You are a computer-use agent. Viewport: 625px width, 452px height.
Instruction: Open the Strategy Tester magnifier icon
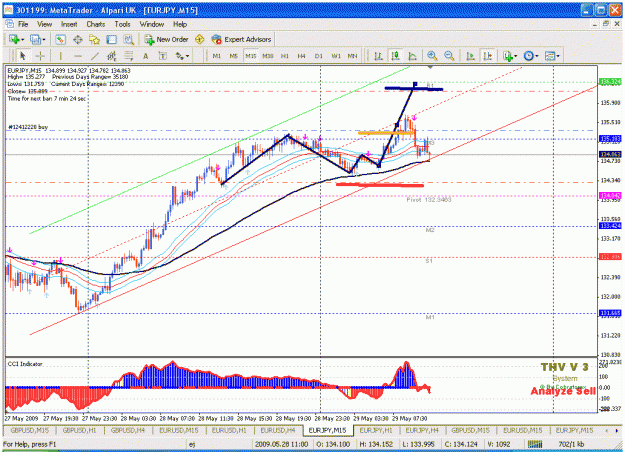[x=128, y=39]
